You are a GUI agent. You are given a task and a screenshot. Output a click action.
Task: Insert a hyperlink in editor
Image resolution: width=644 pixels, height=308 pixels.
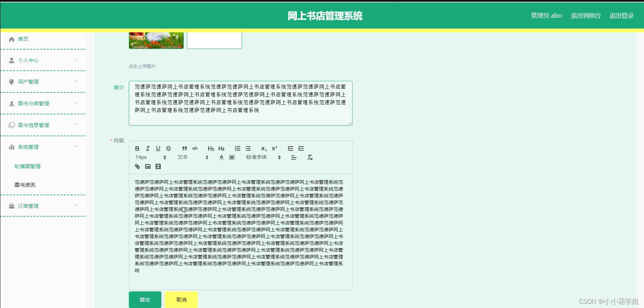pos(137,166)
